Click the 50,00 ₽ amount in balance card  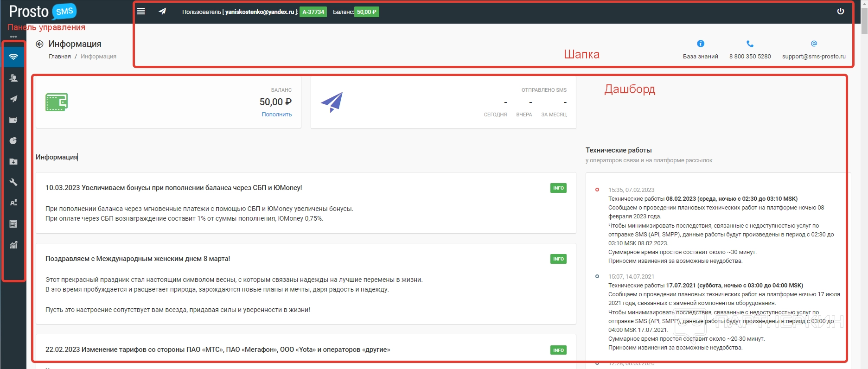coord(275,102)
